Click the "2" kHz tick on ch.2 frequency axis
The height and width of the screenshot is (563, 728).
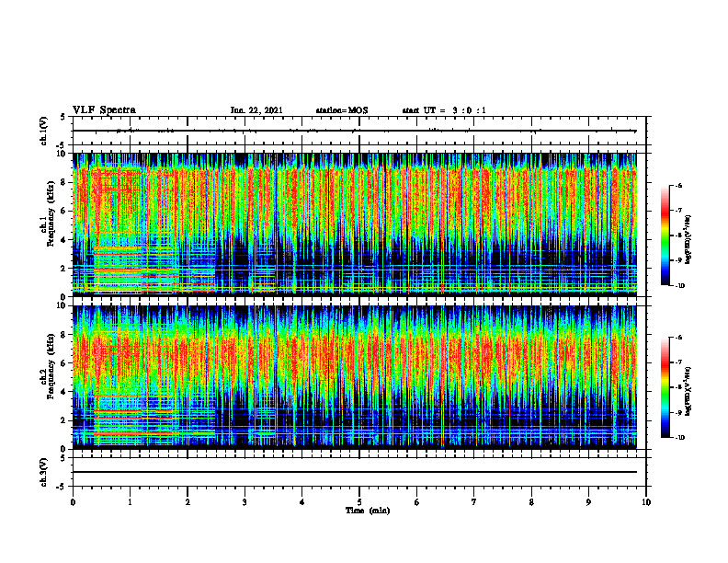coord(64,420)
